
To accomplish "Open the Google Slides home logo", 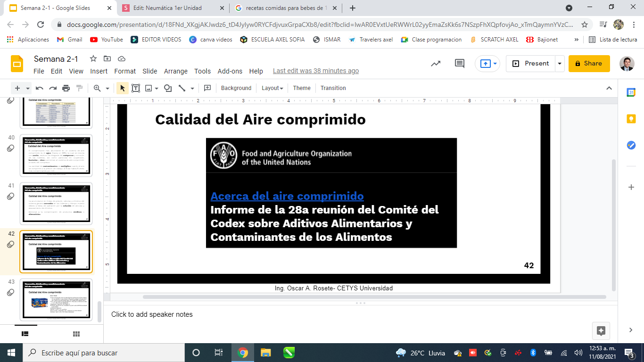I will point(17,64).
